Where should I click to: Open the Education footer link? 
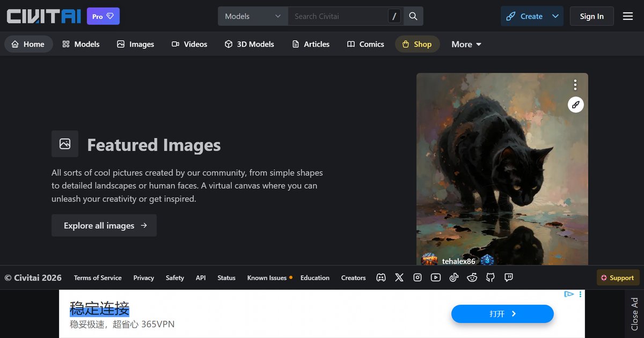[x=315, y=277]
